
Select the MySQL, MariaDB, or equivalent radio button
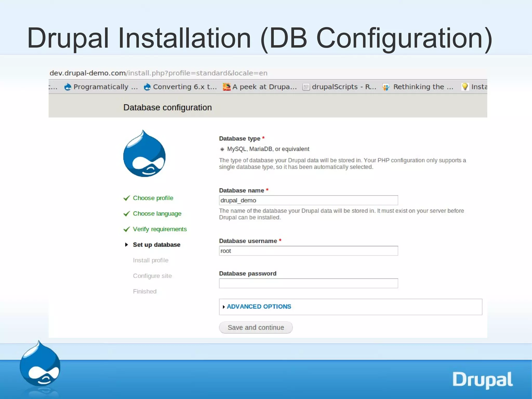(x=222, y=149)
